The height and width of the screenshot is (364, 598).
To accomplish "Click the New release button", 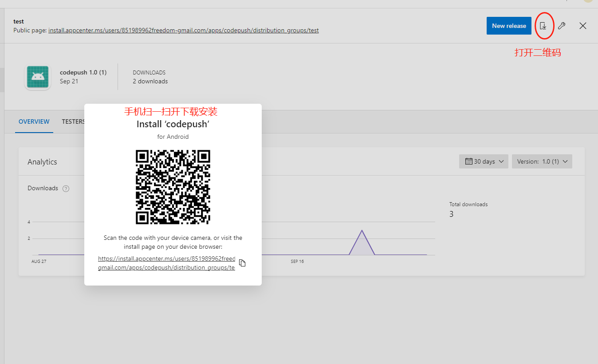I will click(508, 26).
